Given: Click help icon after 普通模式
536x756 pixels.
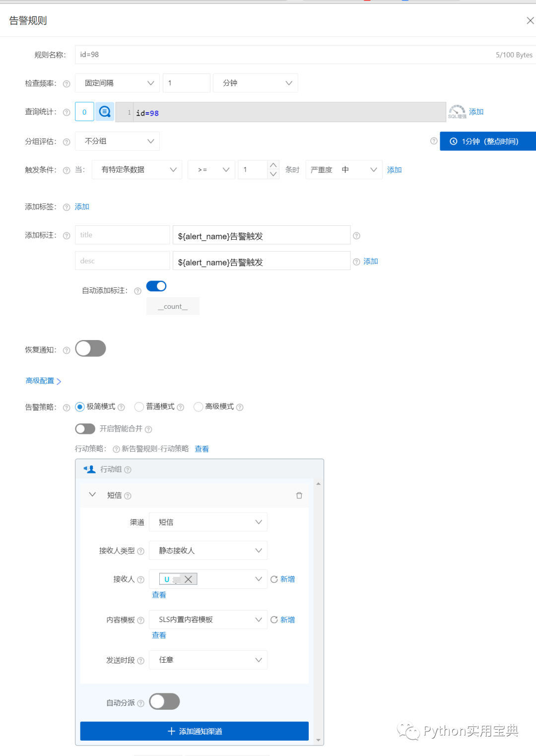Looking at the screenshot, I should [181, 408].
